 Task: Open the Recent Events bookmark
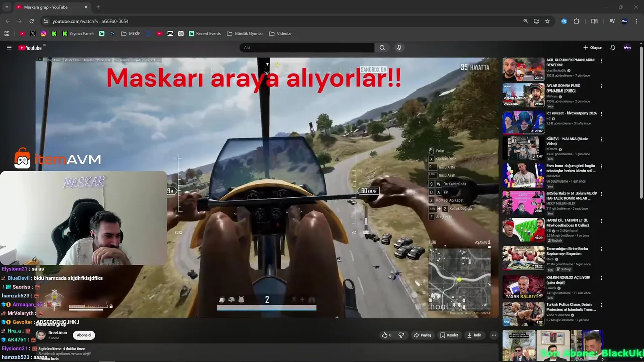coord(205,34)
